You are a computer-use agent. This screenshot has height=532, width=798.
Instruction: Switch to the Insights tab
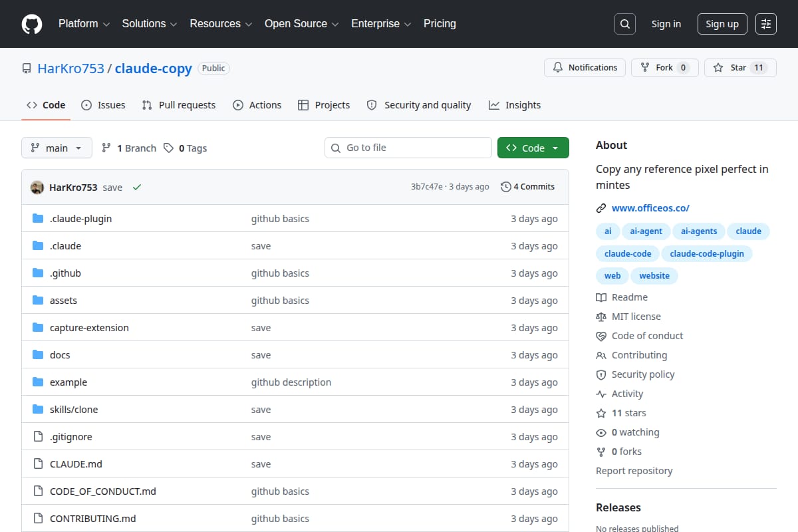pyautogui.click(x=515, y=105)
